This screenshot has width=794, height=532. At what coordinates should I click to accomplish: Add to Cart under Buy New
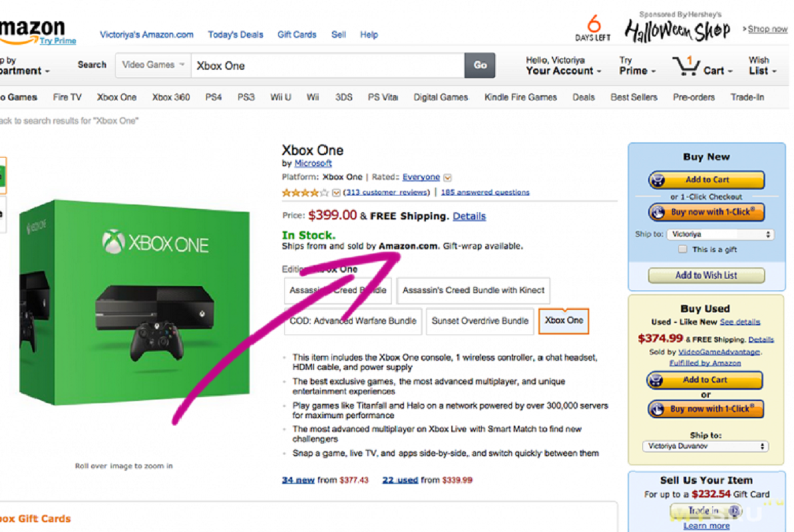[706, 180]
